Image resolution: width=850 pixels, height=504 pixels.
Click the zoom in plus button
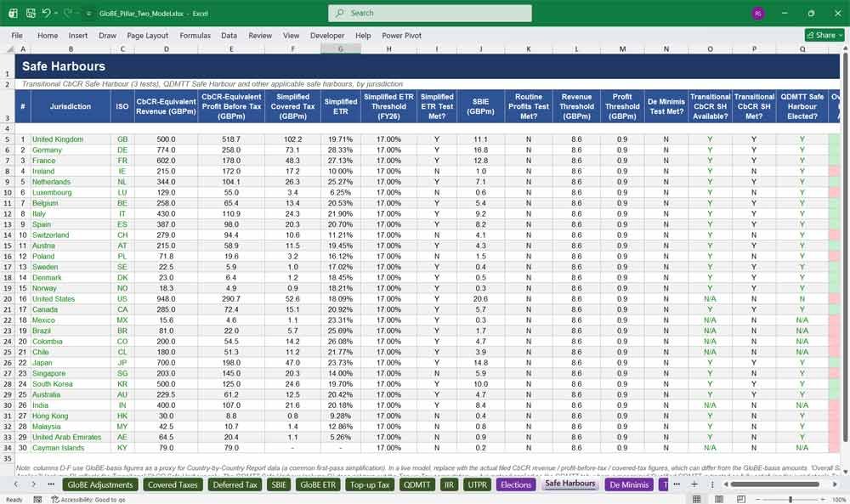[x=824, y=499]
